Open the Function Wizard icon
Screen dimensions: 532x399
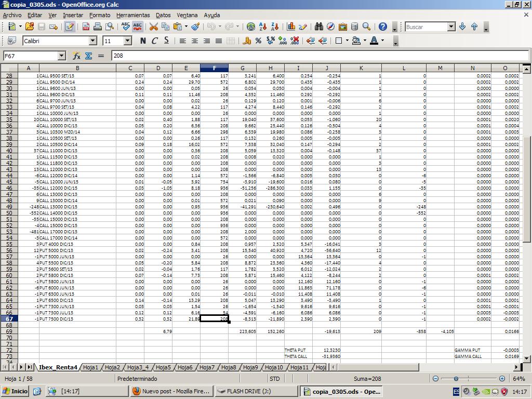[x=76, y=56]
